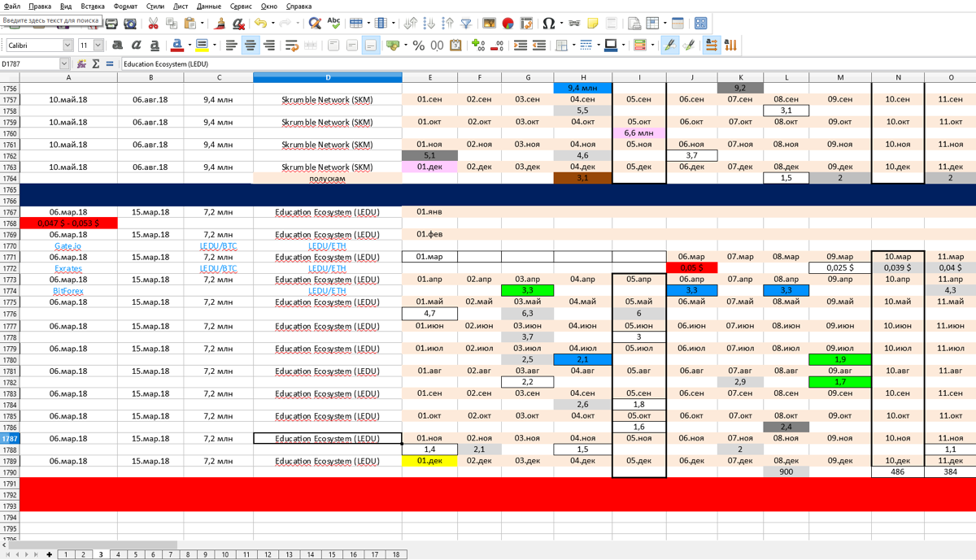Switch to sheet tab 18

[396, 554]
